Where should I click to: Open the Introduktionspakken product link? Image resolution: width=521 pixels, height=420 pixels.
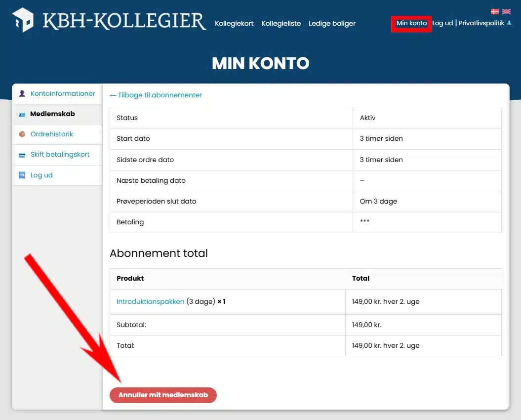tap(150, 301)
